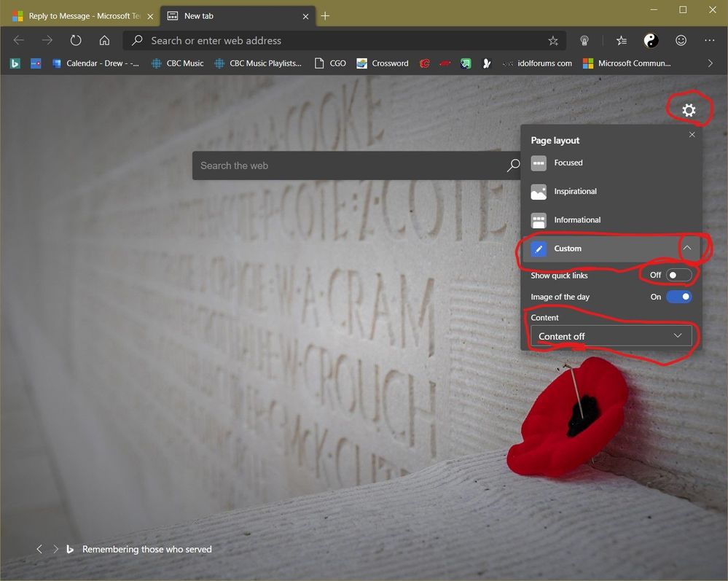The height and width of the screenshot is (581, 728).
Task: Click the magnifier in the web search box
Action: [513, 165]
